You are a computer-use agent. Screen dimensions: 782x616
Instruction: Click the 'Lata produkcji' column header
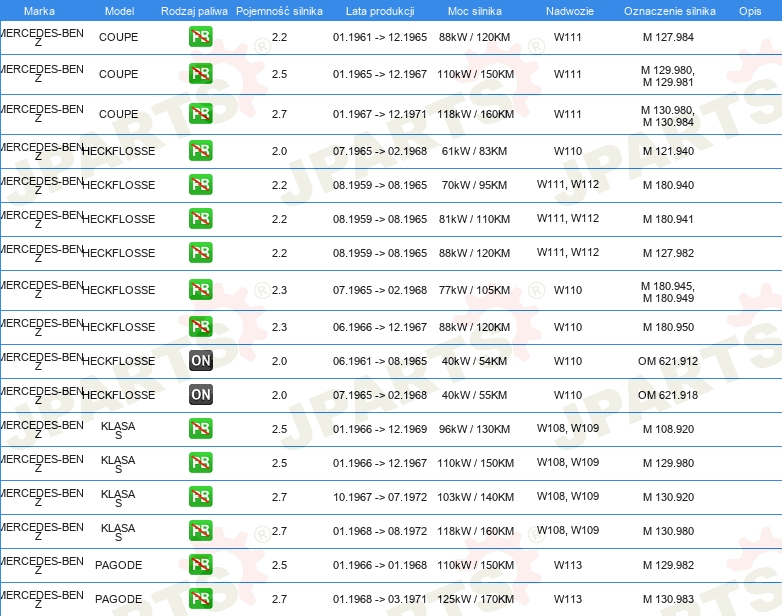point(379,11)
